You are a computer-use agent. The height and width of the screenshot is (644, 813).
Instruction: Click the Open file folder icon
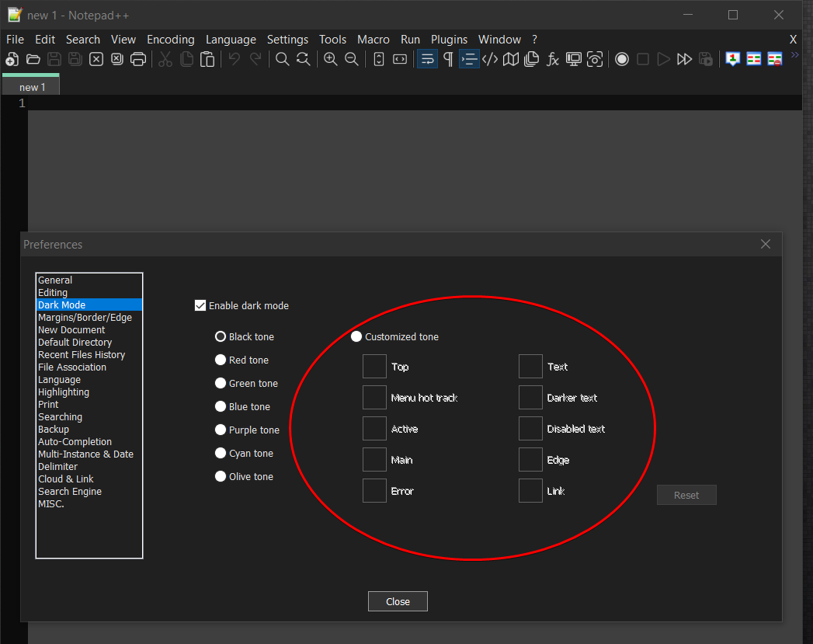coord(33,59)
